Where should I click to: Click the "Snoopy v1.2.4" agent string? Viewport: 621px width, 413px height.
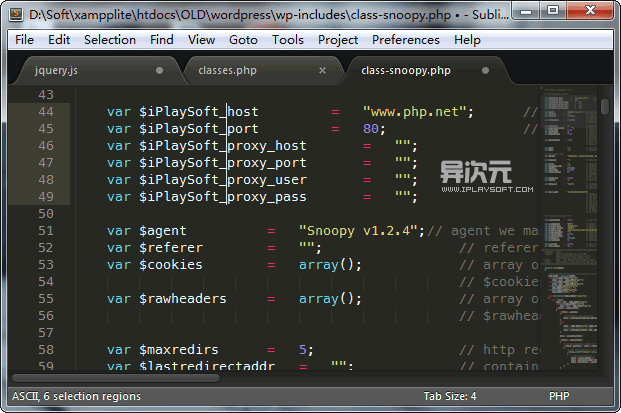tap(361, 231)
